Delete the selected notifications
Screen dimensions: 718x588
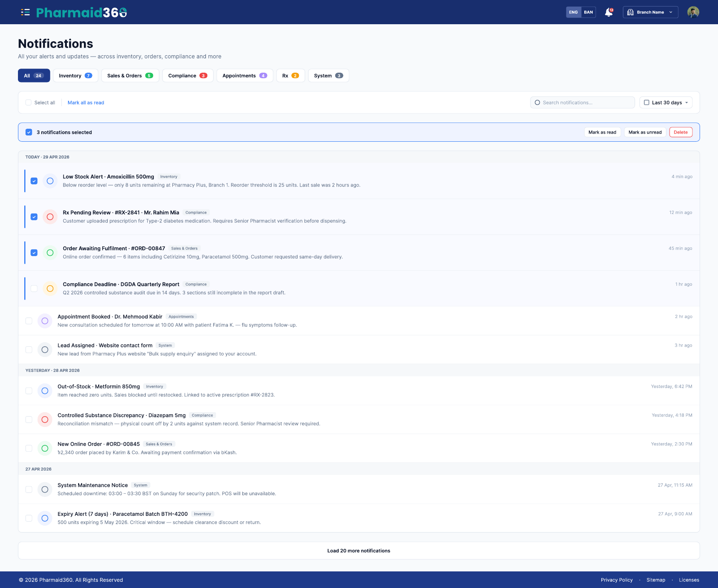click(x=681, y=132)
